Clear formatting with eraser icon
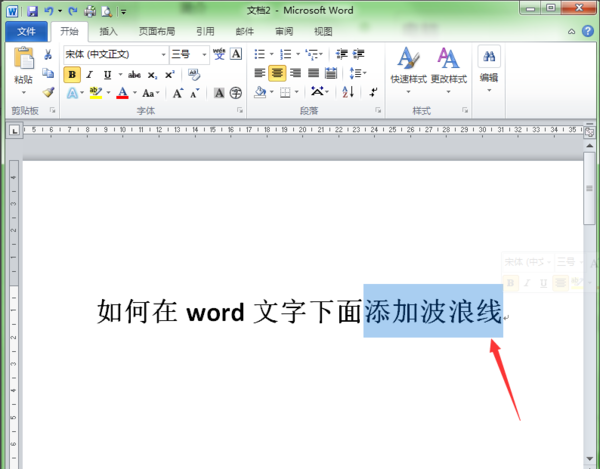This screenshot has height=469, width=600. 194,75
